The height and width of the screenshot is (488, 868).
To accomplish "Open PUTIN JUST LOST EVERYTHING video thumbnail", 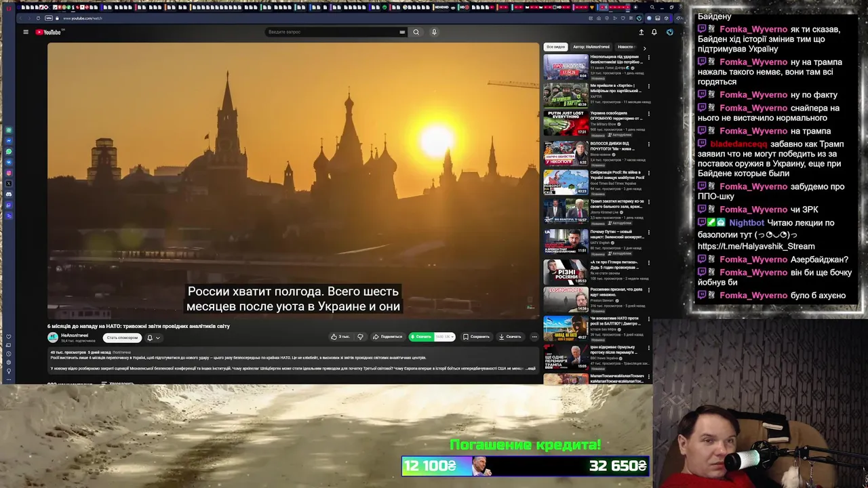I will 566,123.
